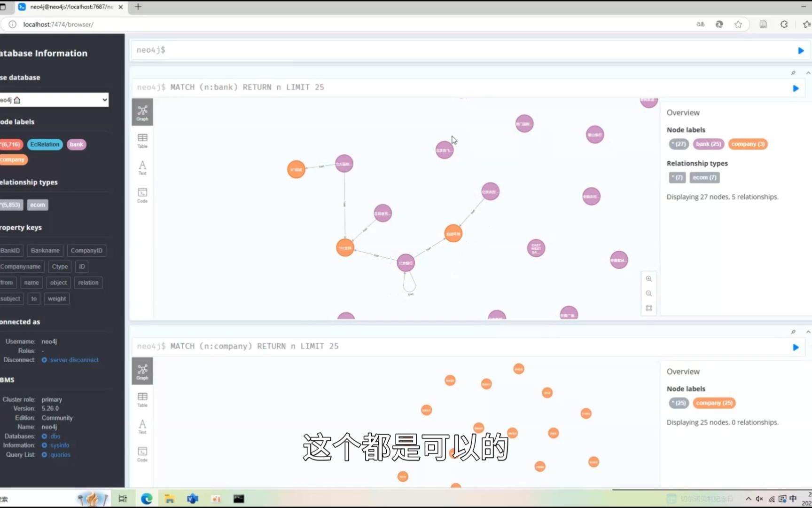
Task: Click company (25) label in company overview
Action: click(x=714, y=403)
